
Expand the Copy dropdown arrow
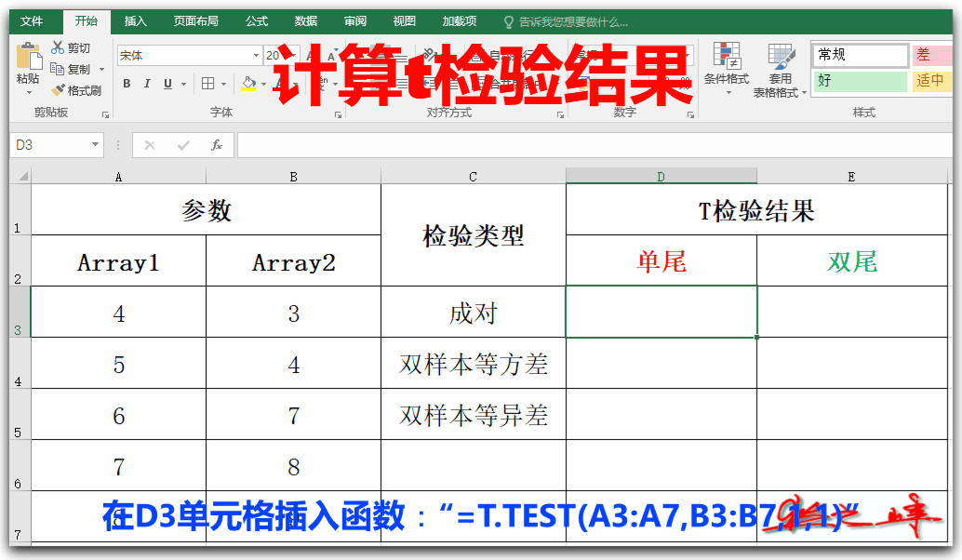pos(101,70)
